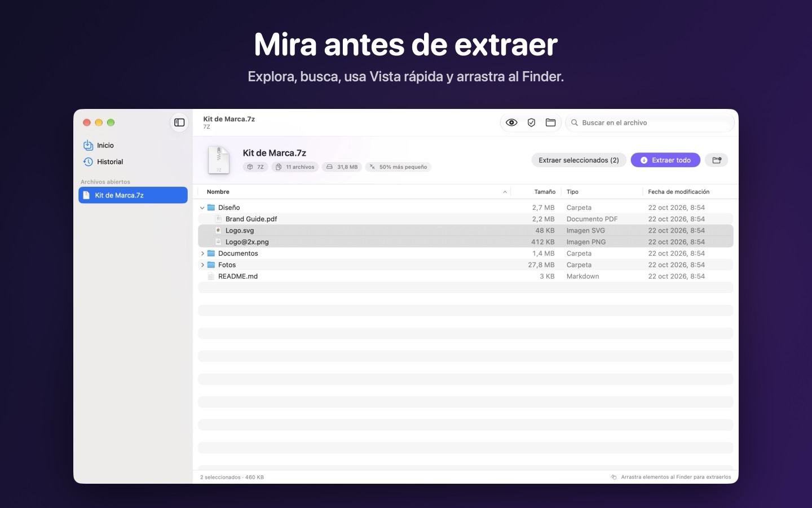Click the Brand Guide.pdf file icon

pos(218,219)
